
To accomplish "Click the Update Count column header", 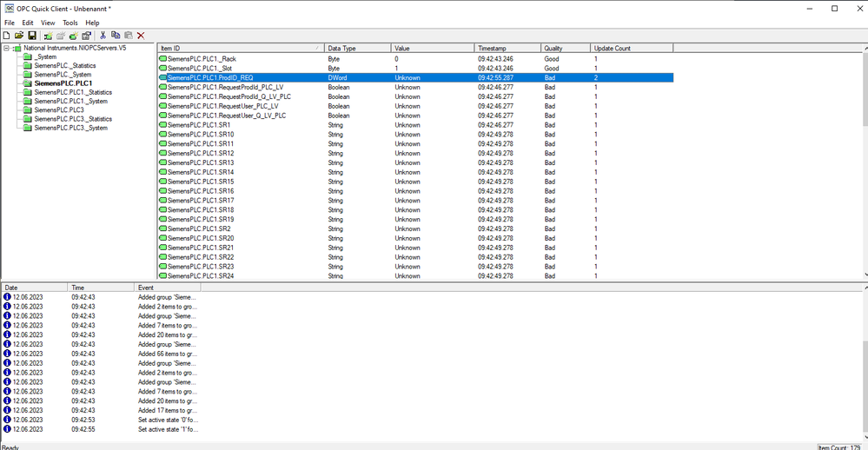I will click(633, 48).
